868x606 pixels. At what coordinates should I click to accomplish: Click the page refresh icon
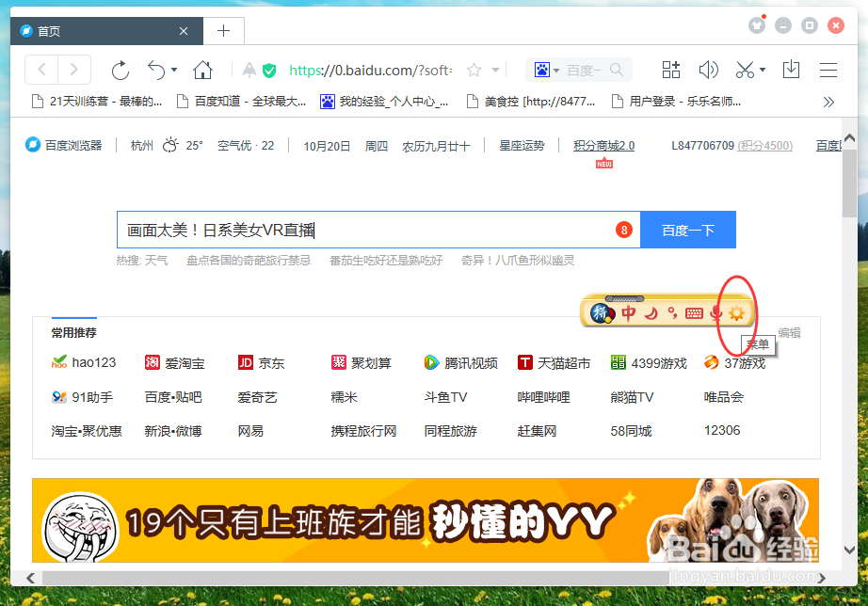pyautogui.click(x=120, y=70)
